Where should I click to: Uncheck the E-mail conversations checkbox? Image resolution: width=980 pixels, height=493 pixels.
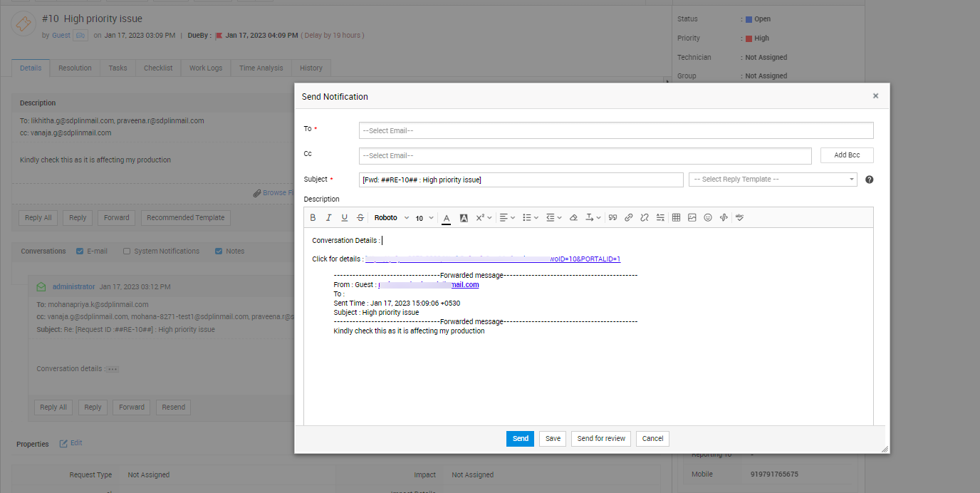tap(80, 251)
